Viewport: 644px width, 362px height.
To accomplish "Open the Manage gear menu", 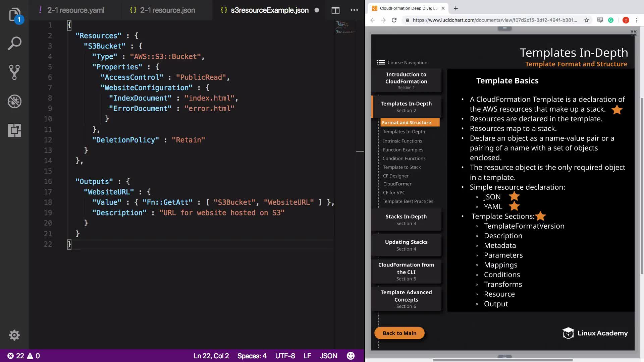I will click(x=14, y=335).
